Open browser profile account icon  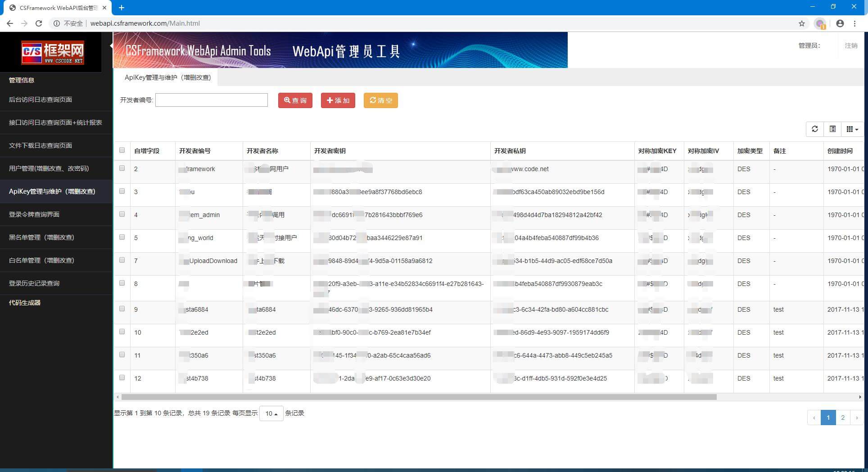pos(840,23)
